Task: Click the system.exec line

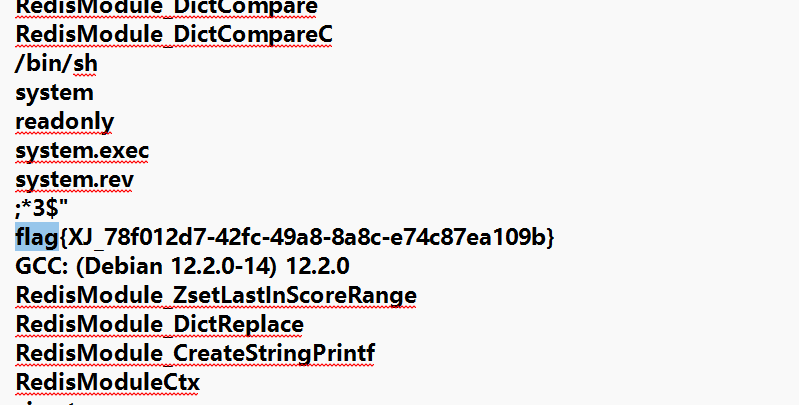Action: (82, 151)
